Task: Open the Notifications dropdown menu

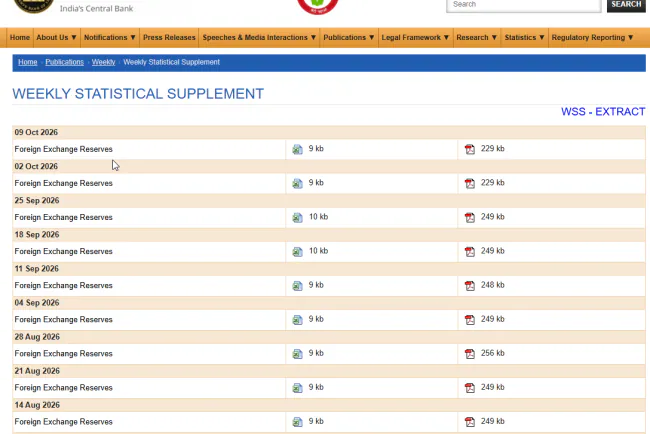Action: point(109,37)
